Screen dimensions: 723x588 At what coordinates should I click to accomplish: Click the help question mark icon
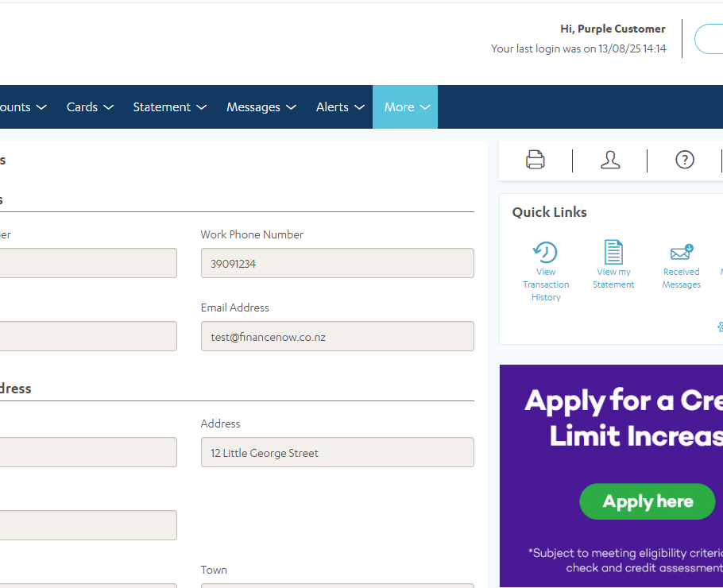pos(685,160)
